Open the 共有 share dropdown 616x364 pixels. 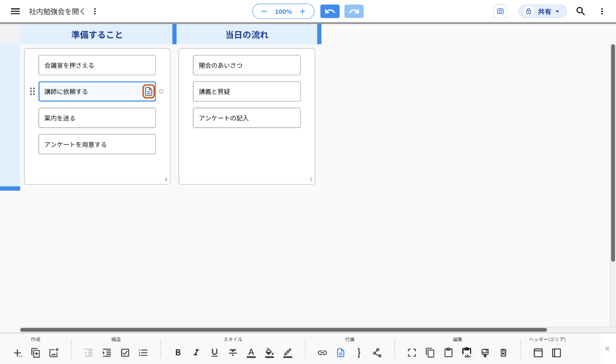pos(543,11)
